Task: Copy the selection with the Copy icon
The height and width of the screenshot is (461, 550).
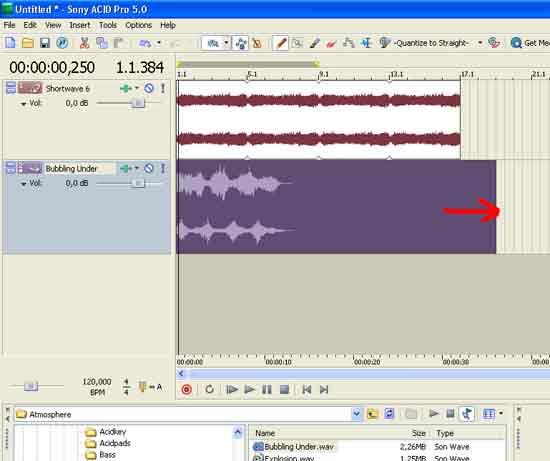Action: (x=102, y=43)
